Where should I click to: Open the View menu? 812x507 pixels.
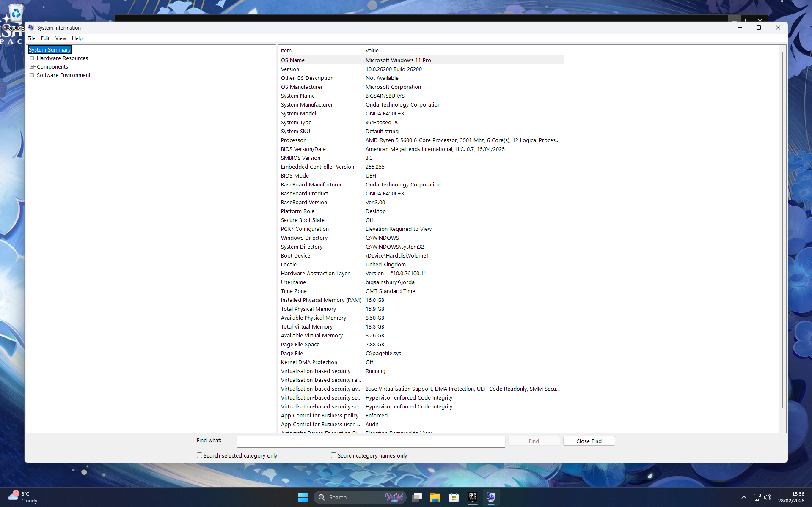[x=61, y=38]
